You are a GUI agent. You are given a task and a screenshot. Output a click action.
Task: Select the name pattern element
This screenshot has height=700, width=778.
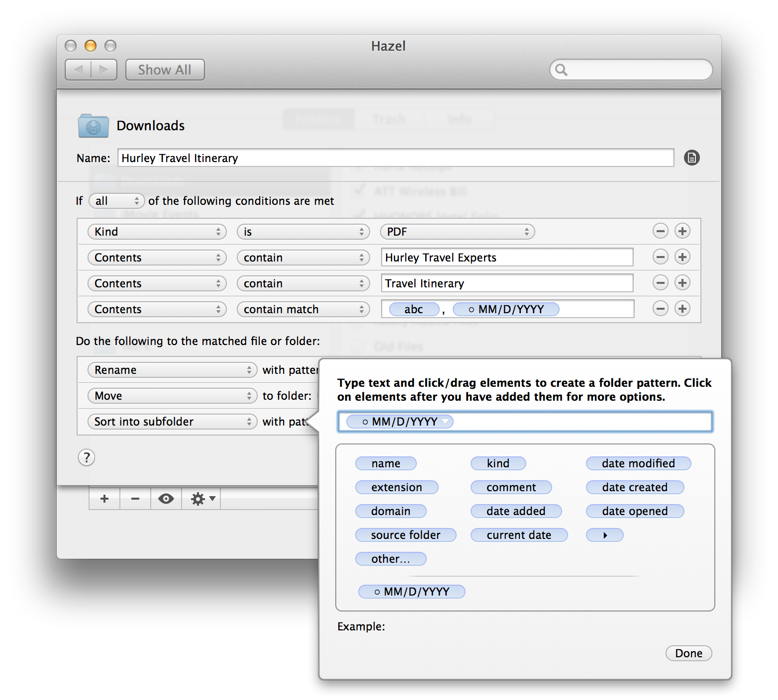(x=386, y=463)
